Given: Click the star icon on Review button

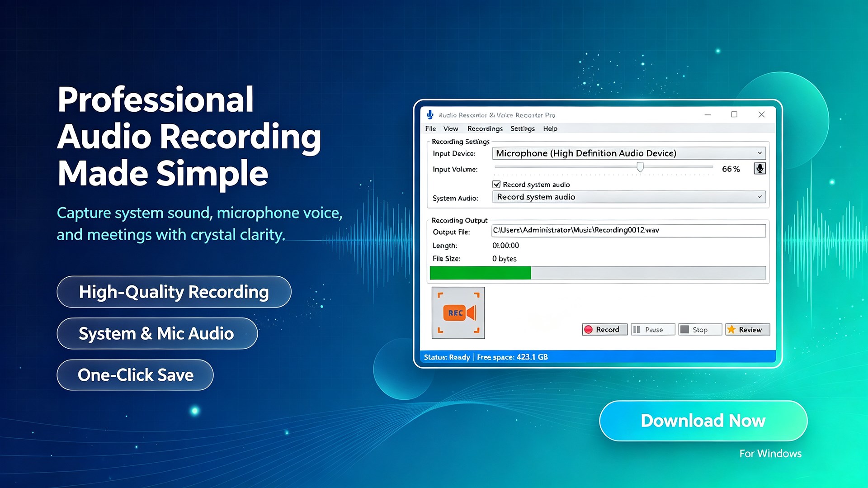Looking at the screenshot, I should point(731,330).
